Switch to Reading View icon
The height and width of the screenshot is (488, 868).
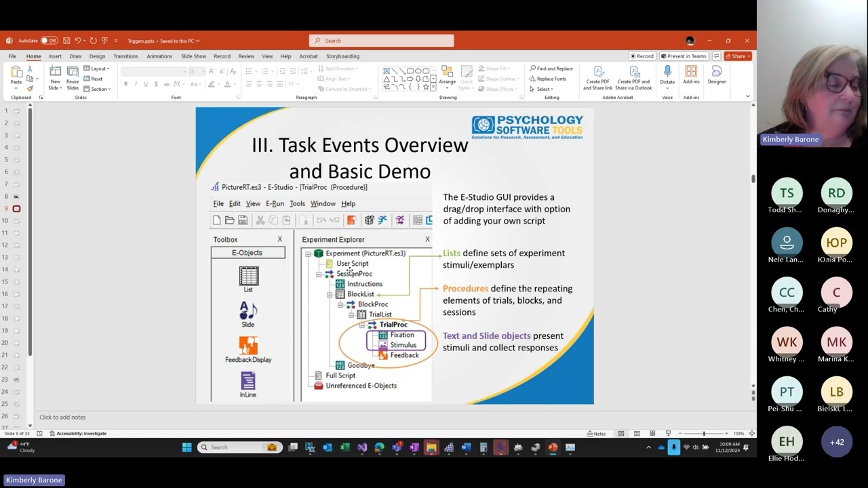652,434
